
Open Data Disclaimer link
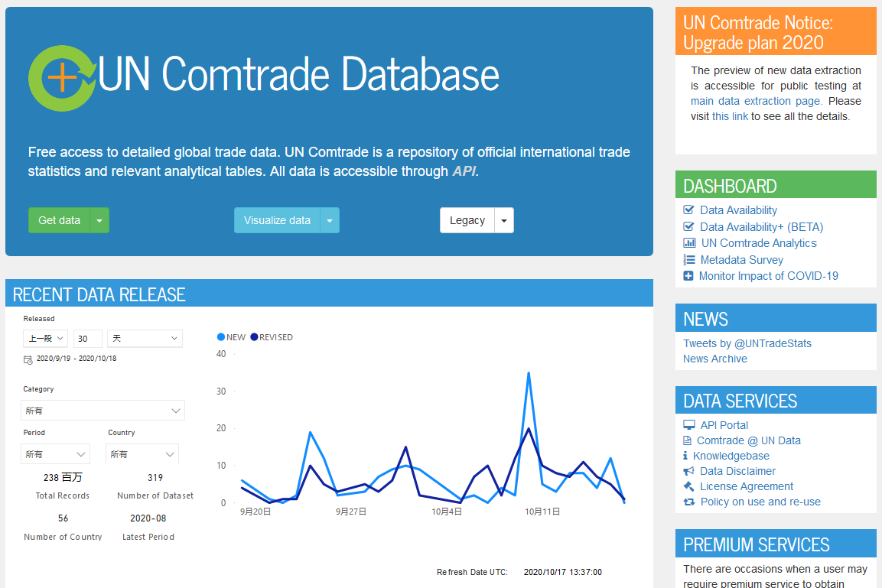[x=738, y=471]
